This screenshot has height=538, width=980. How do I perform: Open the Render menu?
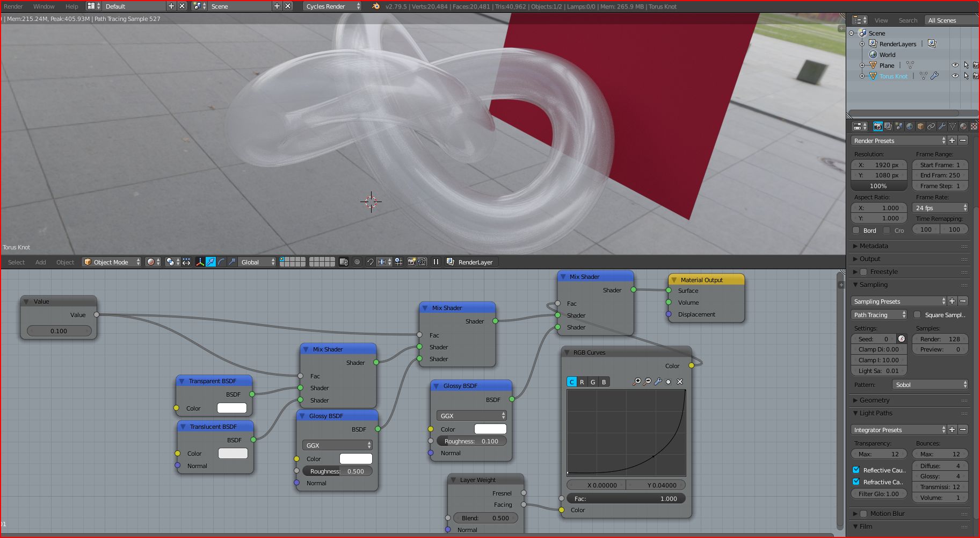tap(13, 6)
